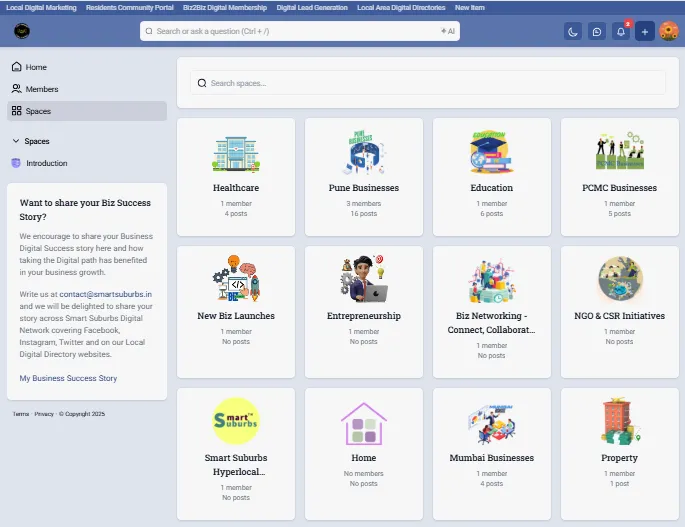Open Digital Lead Generation top menu item
Screen dimensions: 685x527
(x=312, y=7)
